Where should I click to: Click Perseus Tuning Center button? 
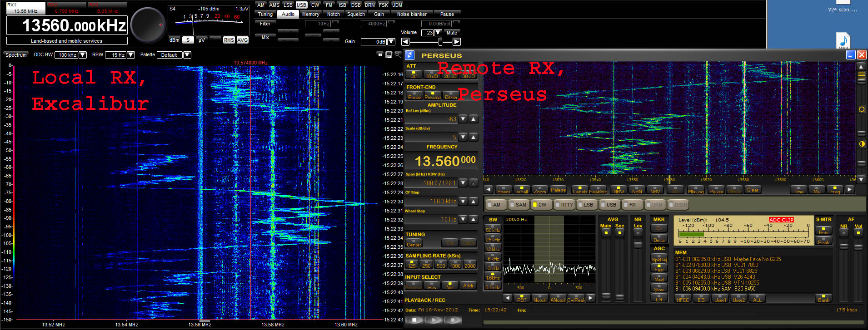click(x=414, y=243)
